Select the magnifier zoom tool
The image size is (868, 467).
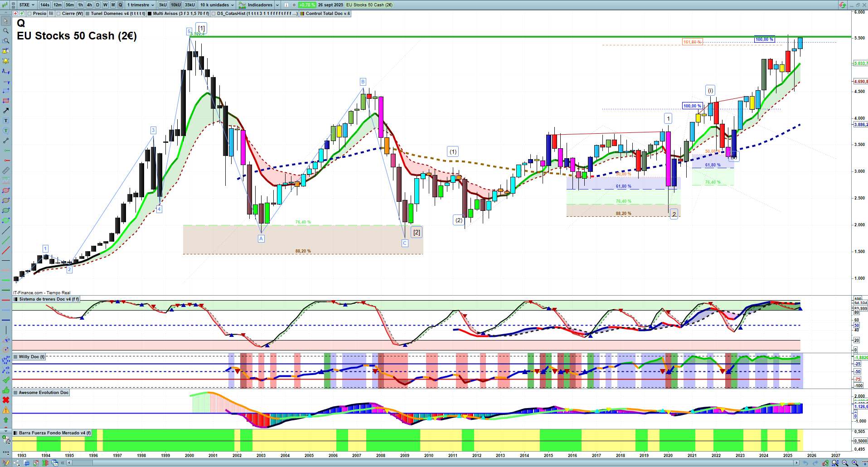coord(6,31)
